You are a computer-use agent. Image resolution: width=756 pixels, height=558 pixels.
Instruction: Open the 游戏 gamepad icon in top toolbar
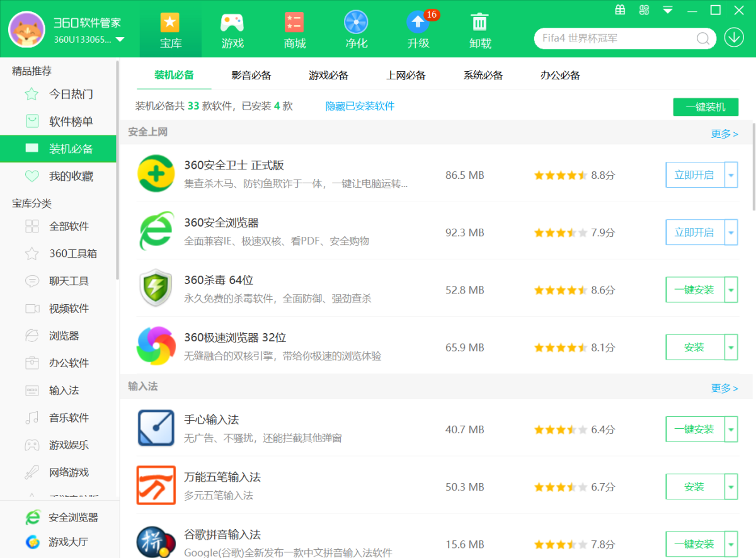(x=232, y=23)
